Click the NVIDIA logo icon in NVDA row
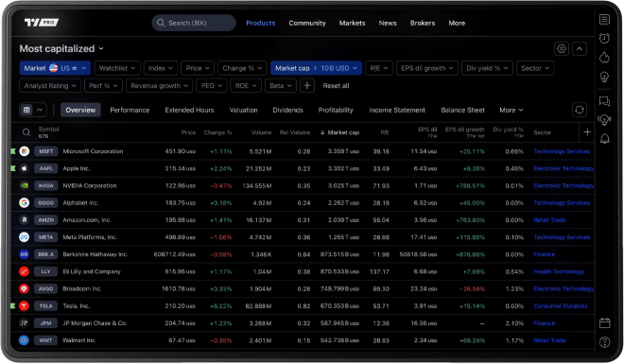 pyautogui.click(x=25, y=185)
